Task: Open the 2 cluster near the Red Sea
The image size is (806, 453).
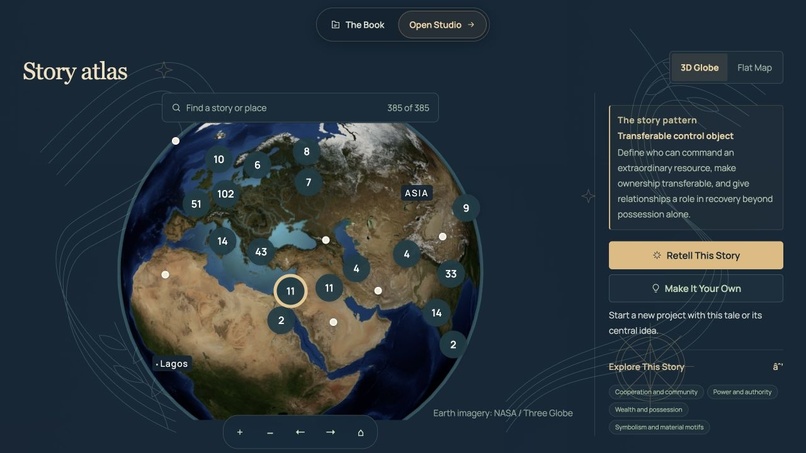Action: [x=281, y=320]
